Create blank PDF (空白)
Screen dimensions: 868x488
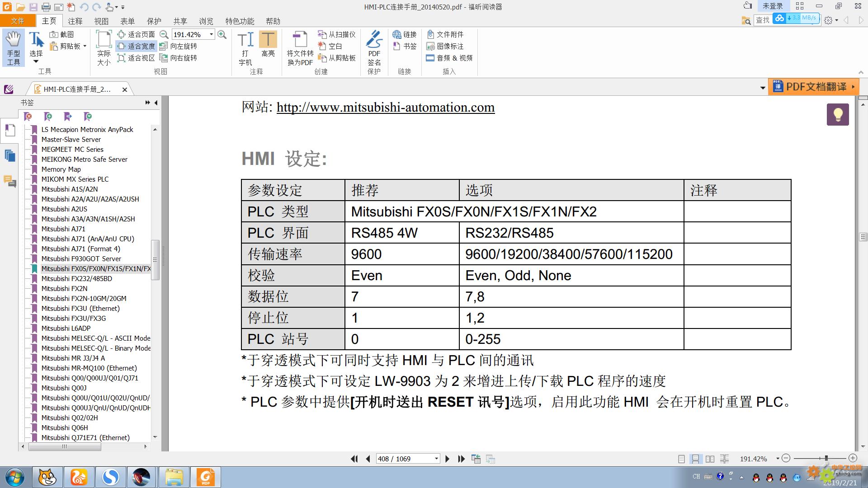pyautogui.click(x=330, y=46)
